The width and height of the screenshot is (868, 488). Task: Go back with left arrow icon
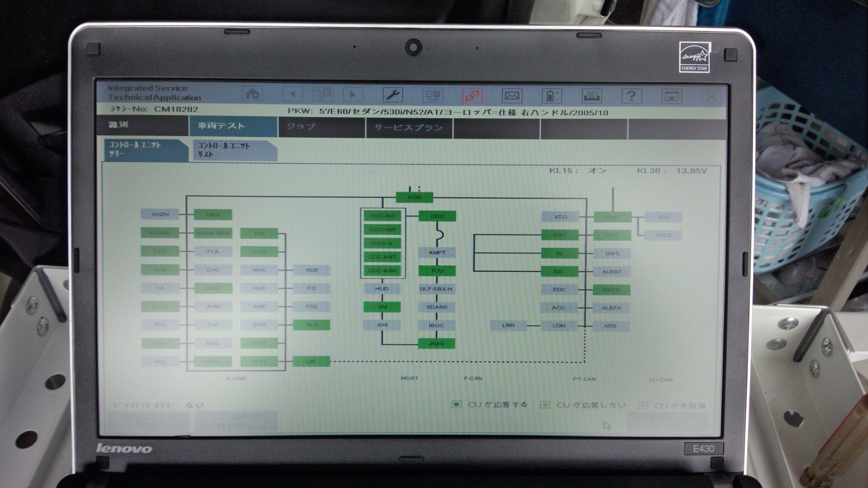292,94
